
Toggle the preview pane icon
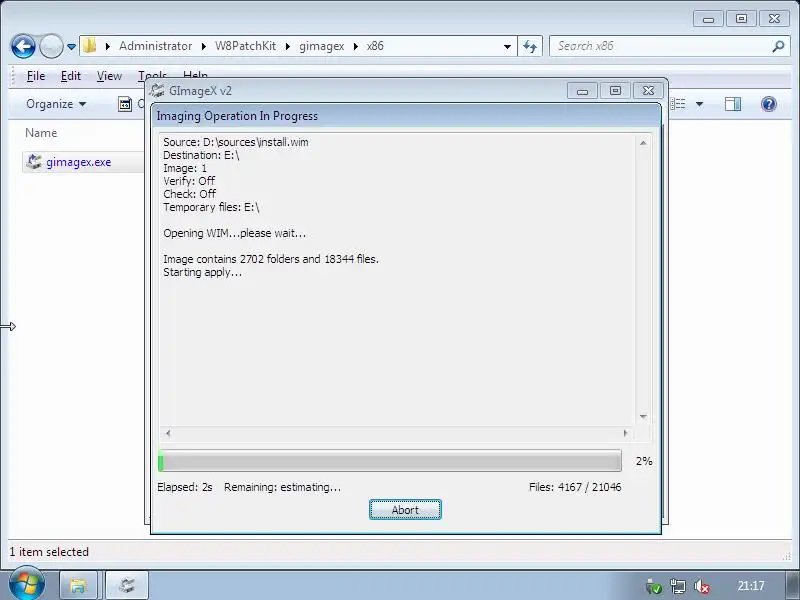(733, 104)
